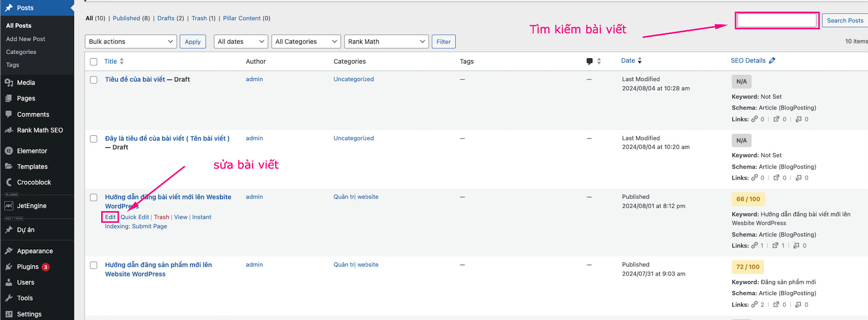Select checkbox for 'Hướng dẫn đăng sản phẩm mới' post

click(94, 265)
